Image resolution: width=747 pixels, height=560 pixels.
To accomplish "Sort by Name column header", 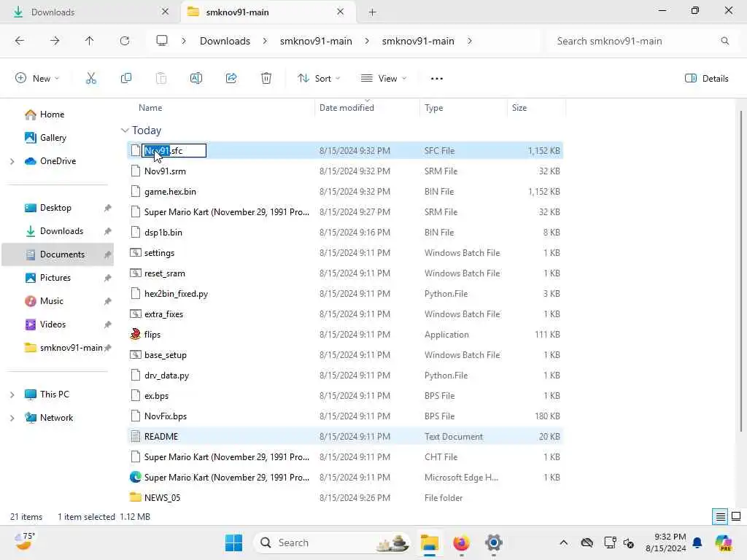I will 150,108.
